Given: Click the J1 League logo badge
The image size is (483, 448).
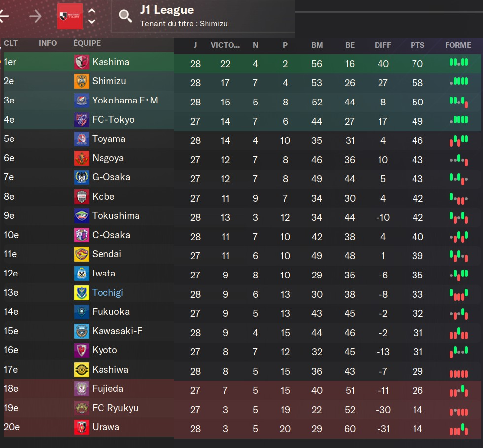Looking at the screenshot, I should 70,16.
